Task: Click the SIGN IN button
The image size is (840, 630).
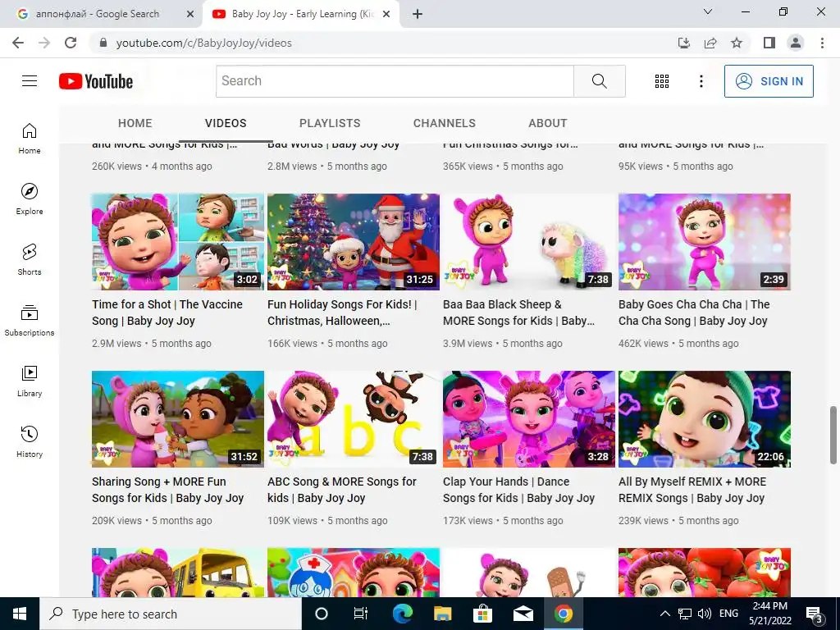Action: pos(769,81)
